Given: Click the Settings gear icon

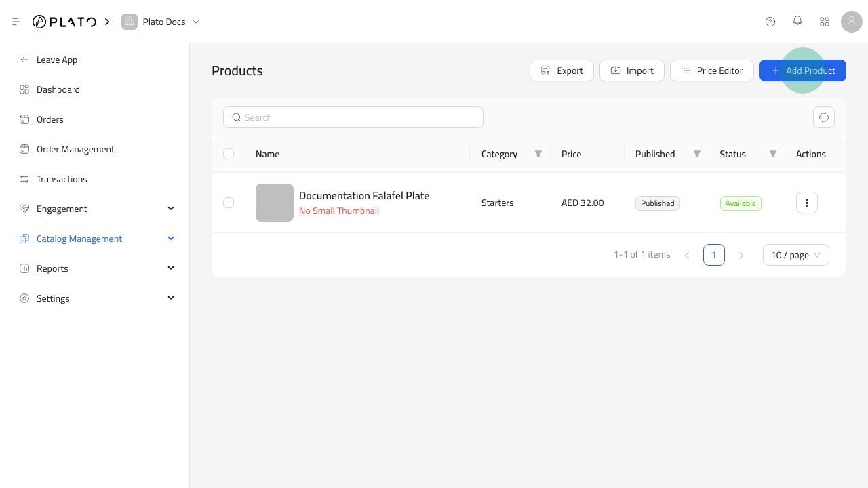Looking at the screenshot, I should click(x=24, y=298).
